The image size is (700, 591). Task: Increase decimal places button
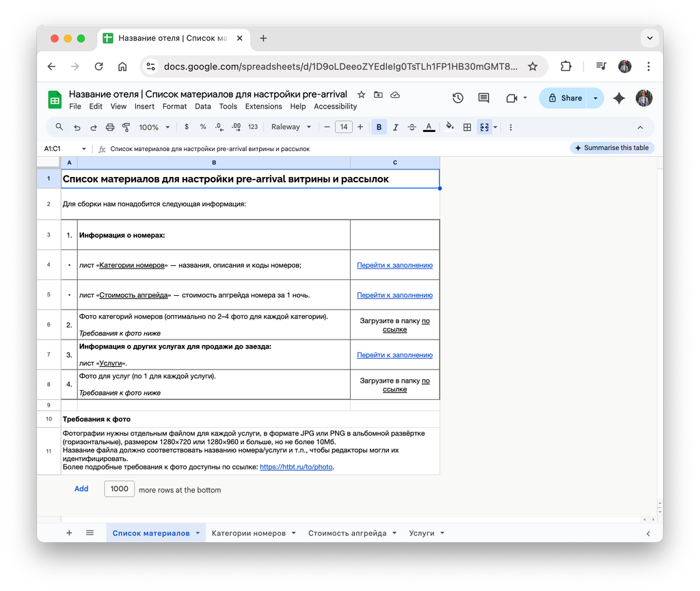click(236, 127)
